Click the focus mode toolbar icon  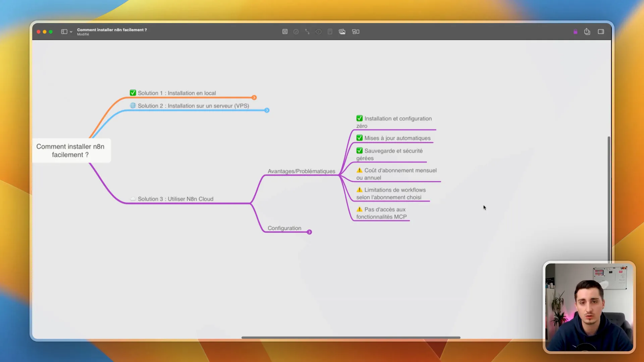pyautogui.click(x=285, y=32)
